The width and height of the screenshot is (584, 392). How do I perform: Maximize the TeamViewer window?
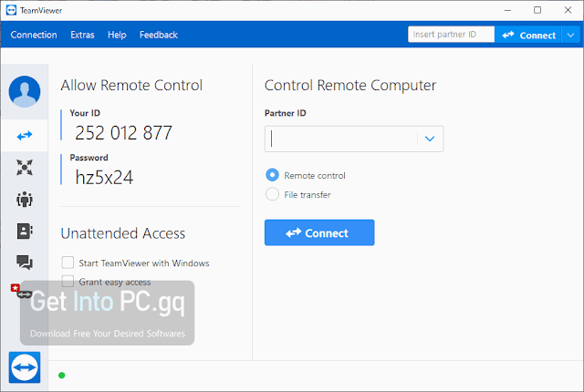point(537,10)
